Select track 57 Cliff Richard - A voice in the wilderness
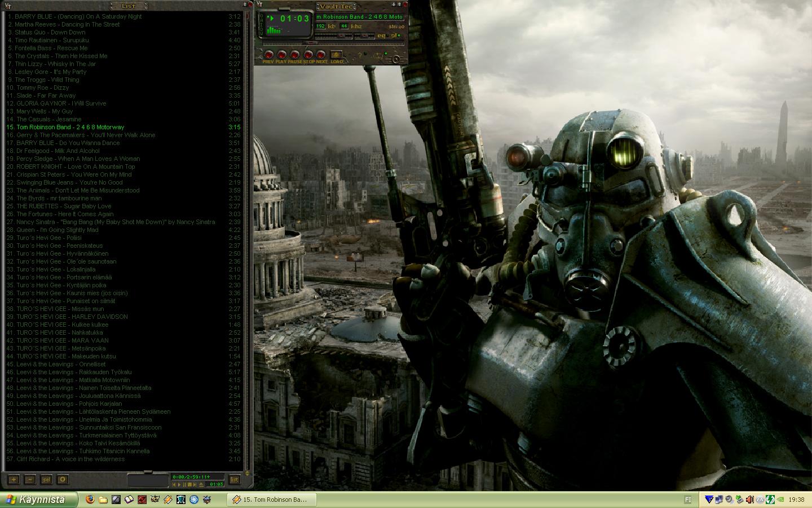 124,459
